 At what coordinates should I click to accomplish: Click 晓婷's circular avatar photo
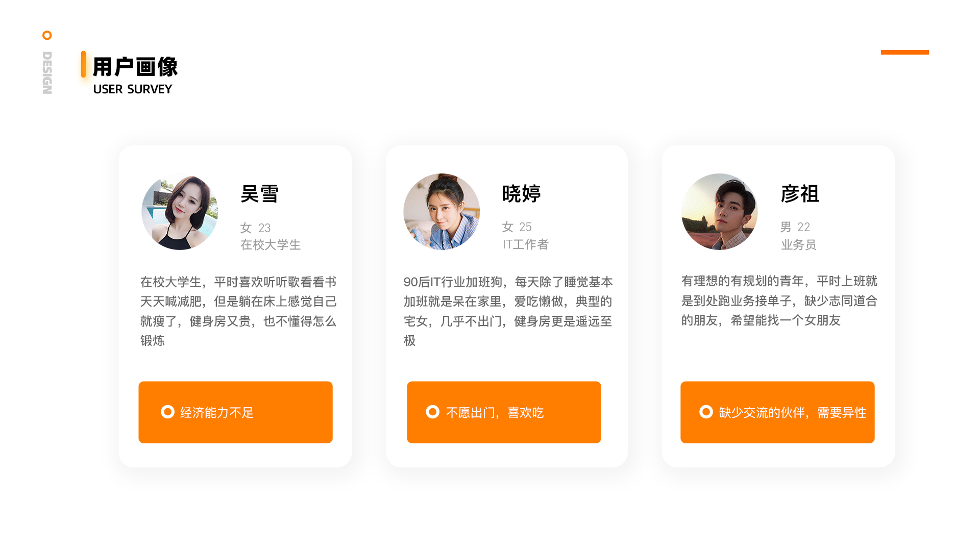(x=442, y=212)
